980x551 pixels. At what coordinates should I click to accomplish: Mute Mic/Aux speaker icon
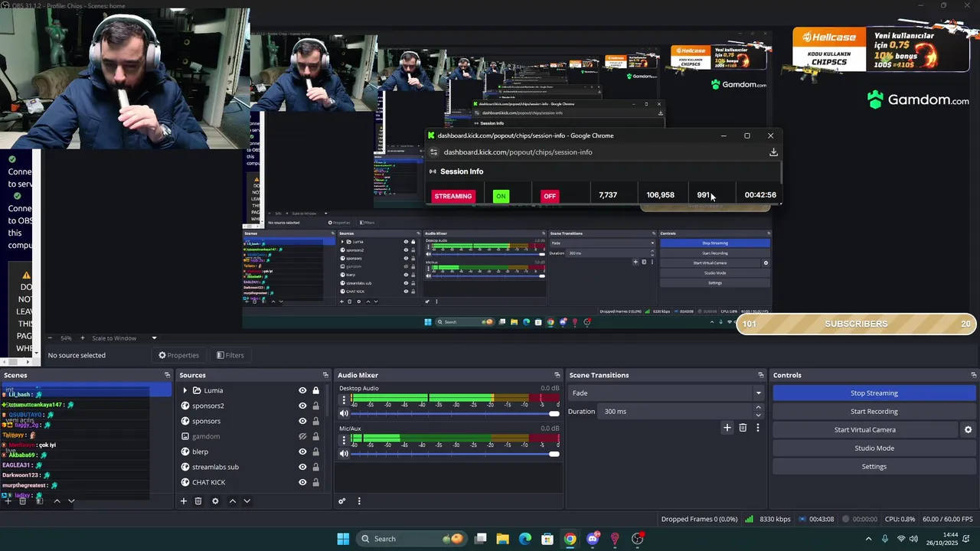(344, 454)
